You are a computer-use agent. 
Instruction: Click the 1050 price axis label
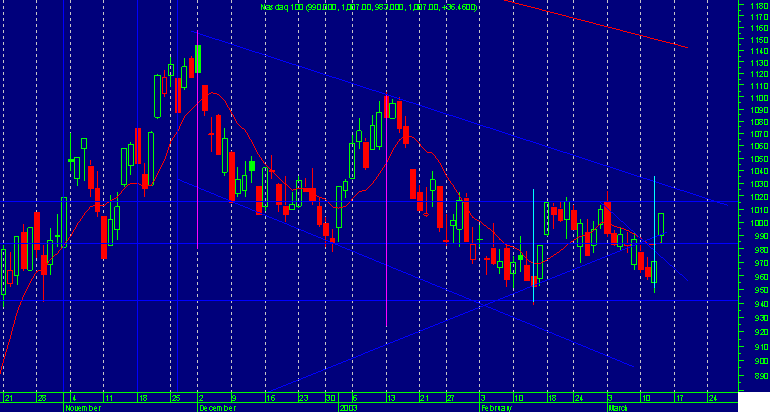point(760,159)
